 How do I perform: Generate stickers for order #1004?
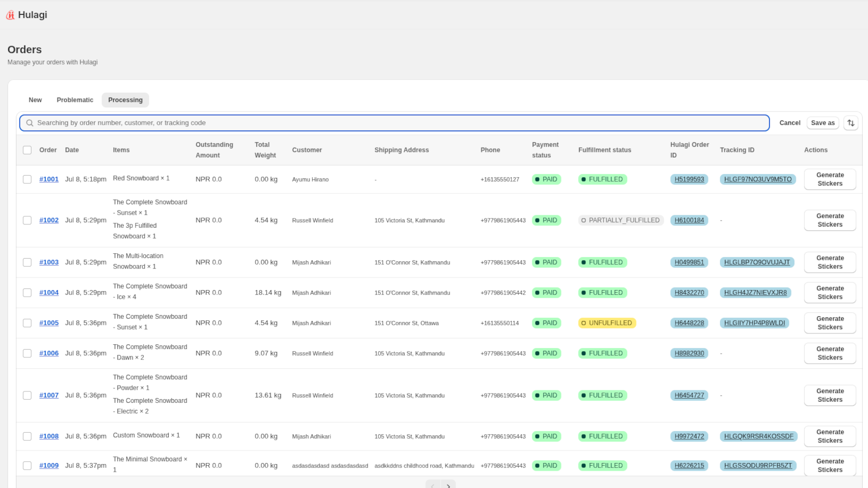[x=829, y=293]
